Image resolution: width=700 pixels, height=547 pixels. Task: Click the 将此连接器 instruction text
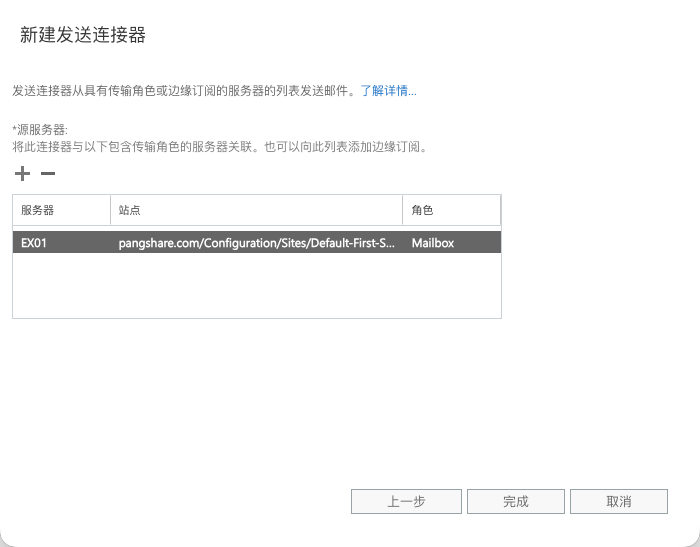coord(220,147)
